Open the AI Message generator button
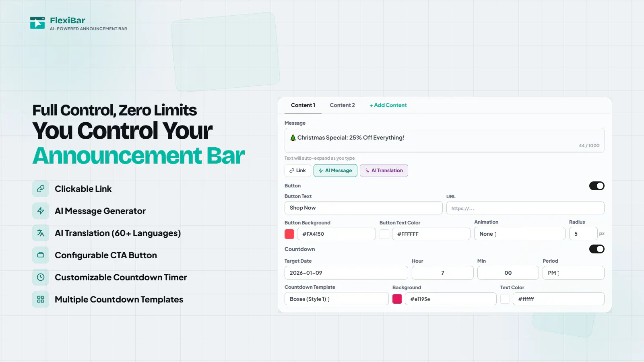The image size is (644, 362). click(x=335, y=171)
